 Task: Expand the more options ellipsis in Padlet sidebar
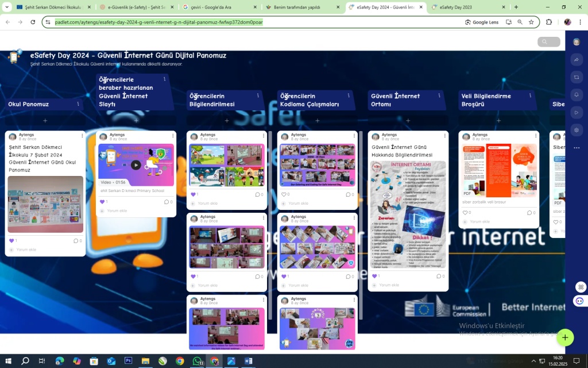click(x=577, y=148)
